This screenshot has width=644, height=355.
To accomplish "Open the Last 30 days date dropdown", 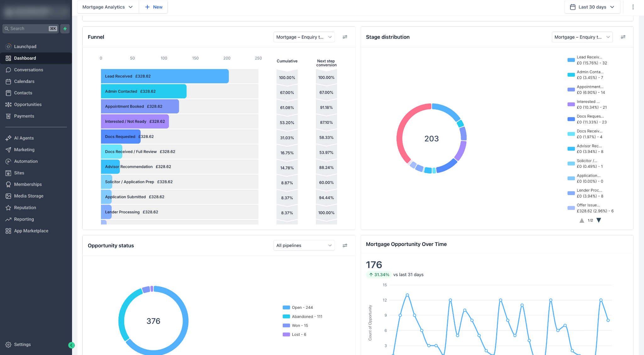I will [x=592, y=7].
